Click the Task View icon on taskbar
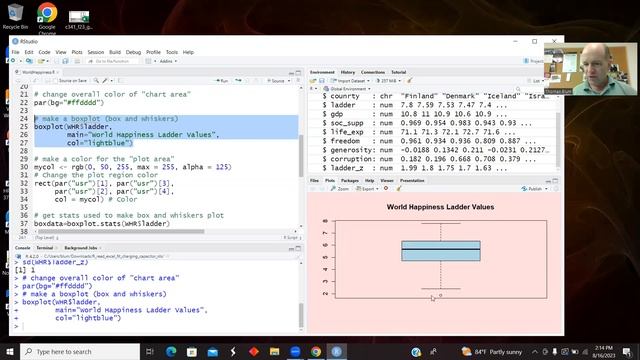The width and height of the screenshot is (640, 360). tap(149, 351)
